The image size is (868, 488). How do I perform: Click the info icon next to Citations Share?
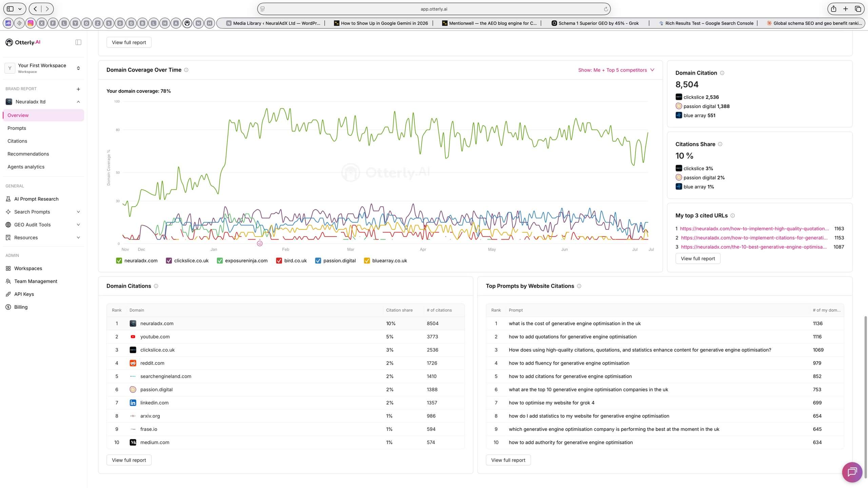720,144
